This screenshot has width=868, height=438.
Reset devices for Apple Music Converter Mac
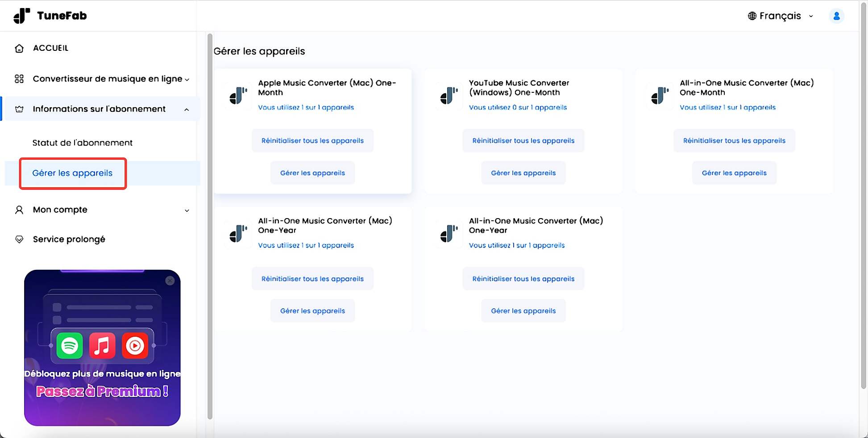pyautogui.click(x=312, y=140)
